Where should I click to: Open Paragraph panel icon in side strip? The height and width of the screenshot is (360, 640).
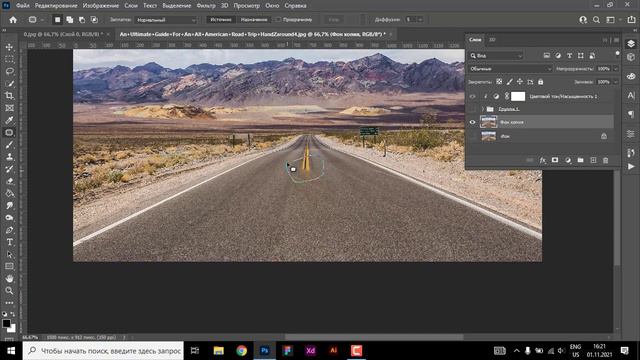(631, 114)
